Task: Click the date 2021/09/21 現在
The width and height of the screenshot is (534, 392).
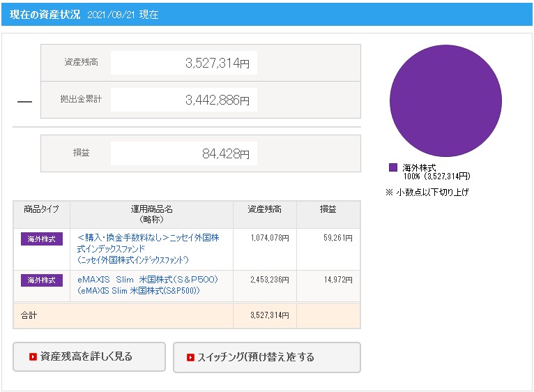Action: [123, 15]
